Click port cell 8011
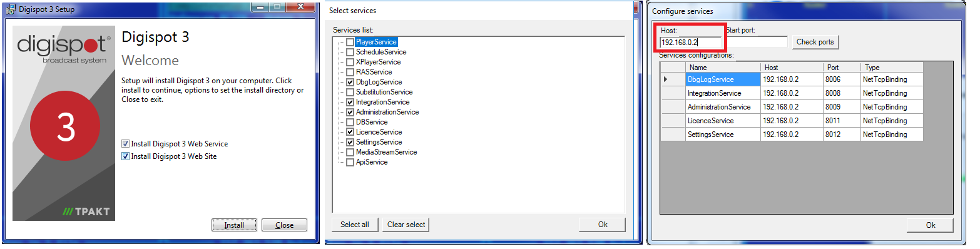 click(x=842, y=121)
